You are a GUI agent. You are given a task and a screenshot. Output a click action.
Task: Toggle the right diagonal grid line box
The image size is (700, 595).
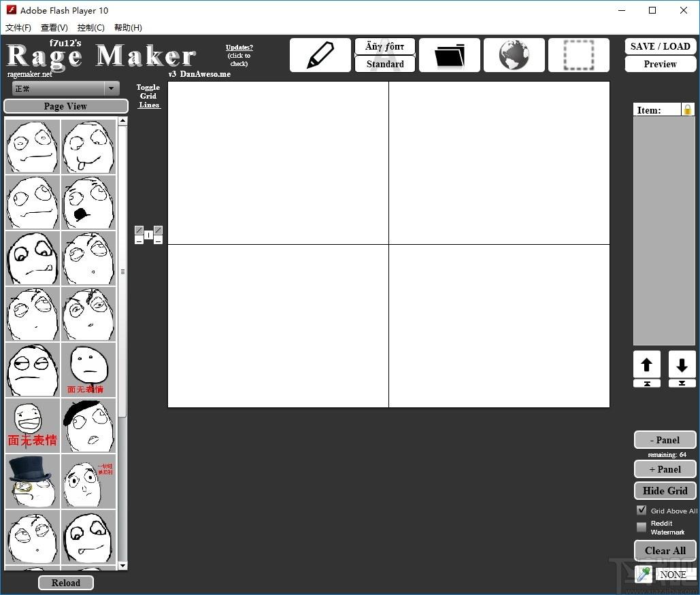pos(158,231)
